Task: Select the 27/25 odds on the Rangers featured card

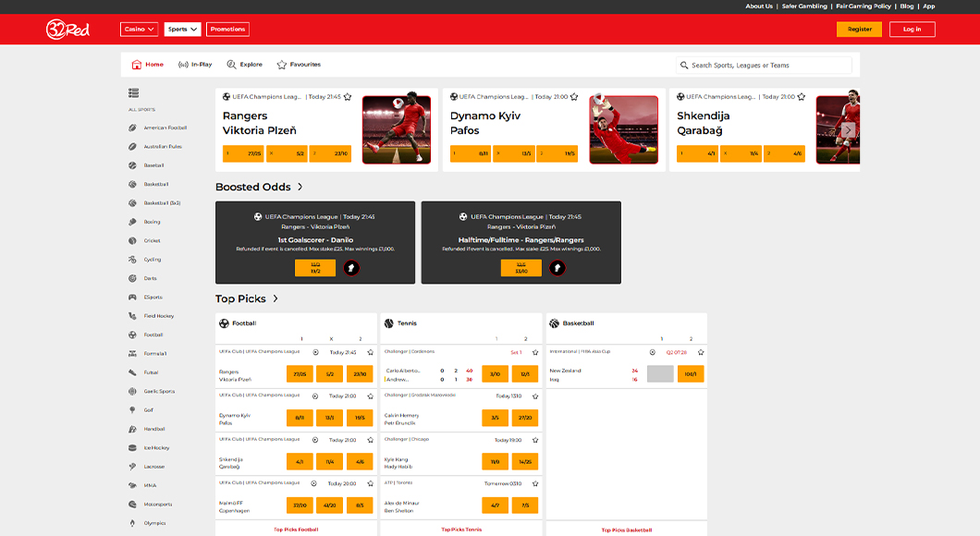Action: (x=243, y=153)
